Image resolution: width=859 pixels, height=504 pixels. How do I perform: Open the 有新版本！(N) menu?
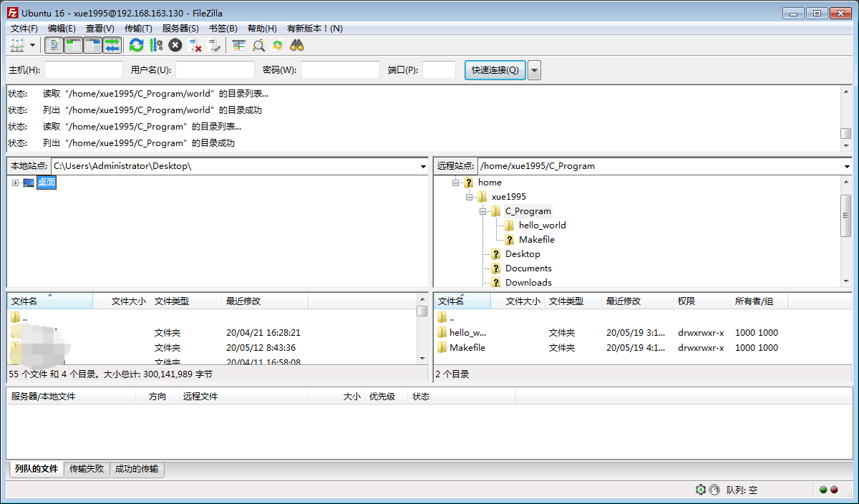(315, 28)
